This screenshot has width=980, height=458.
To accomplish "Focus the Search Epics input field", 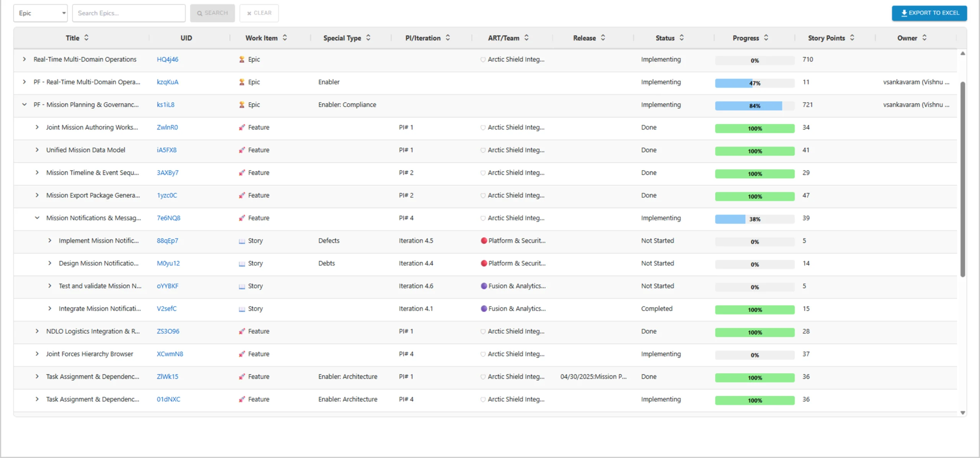I will coord(129,13).
